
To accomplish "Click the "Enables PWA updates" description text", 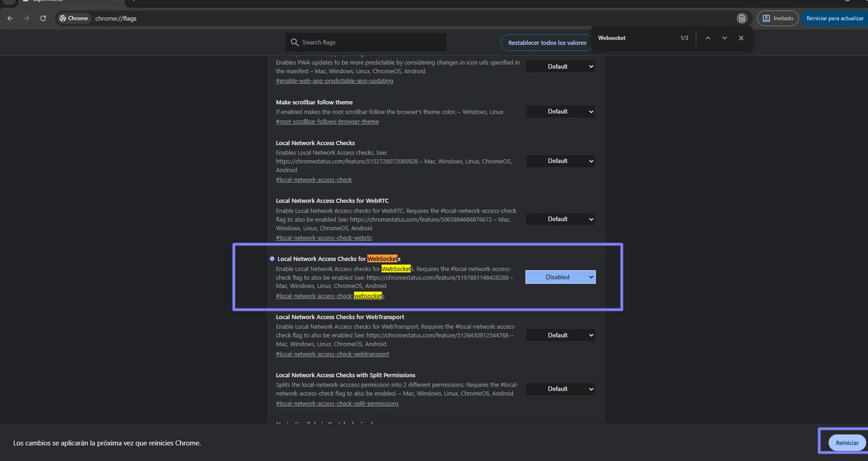I will click(398, 67).
